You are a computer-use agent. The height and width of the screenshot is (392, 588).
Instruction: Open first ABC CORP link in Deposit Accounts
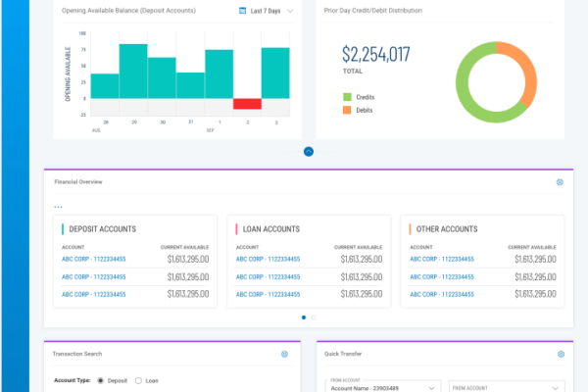(x=94, y=259)
